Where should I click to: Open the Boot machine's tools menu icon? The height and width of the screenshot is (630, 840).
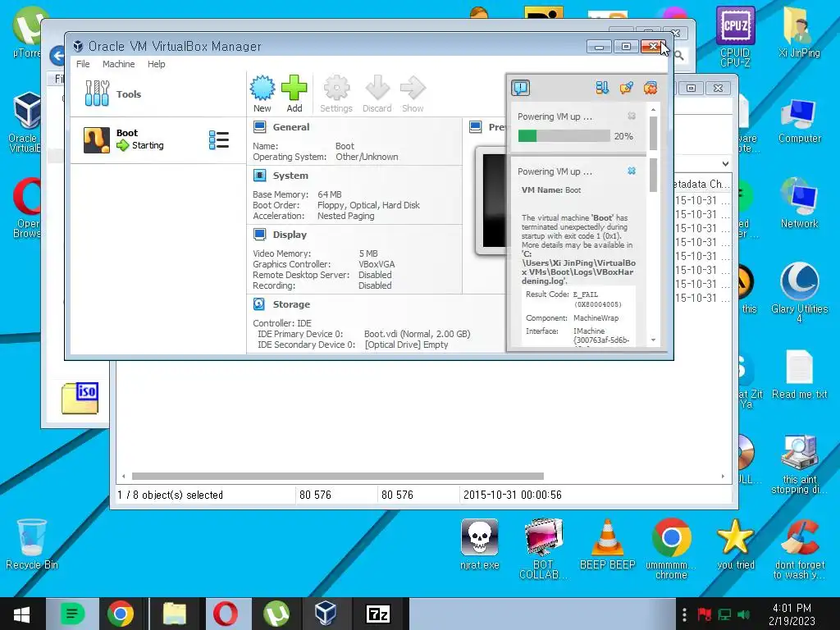(x=218, y=139)
